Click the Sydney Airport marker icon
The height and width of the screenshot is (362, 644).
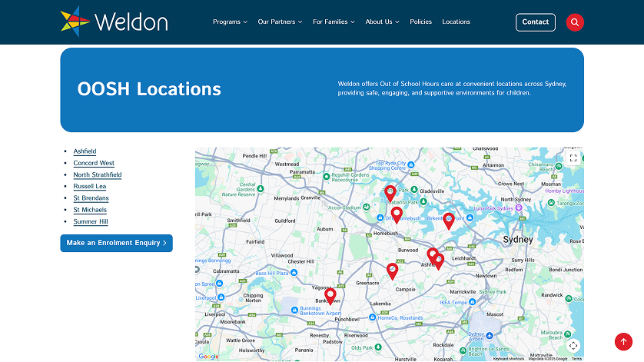[x=490, y=336]
